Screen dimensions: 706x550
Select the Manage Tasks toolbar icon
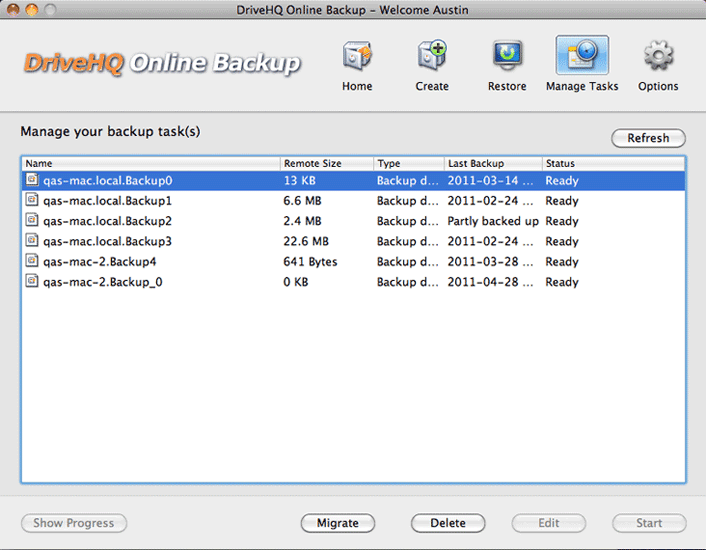coord(582,57)
